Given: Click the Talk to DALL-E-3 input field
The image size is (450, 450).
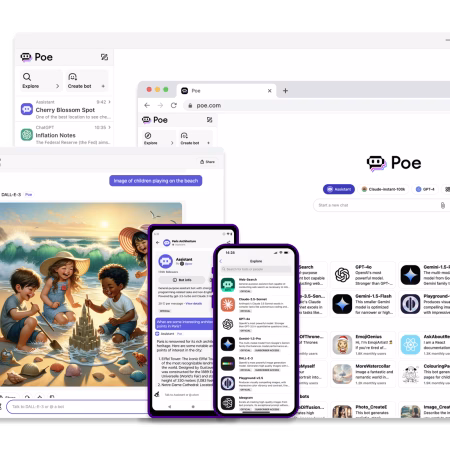Looking at the screenshot, I should 78,407.
